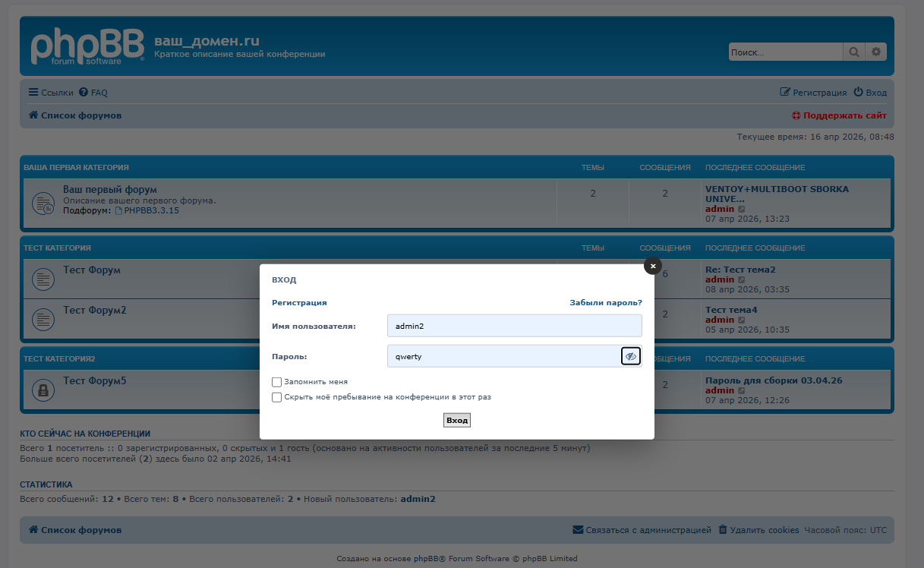Click the search magnifier icon
The height and width of the screenshot is (568, 924).
coord(854,52)
